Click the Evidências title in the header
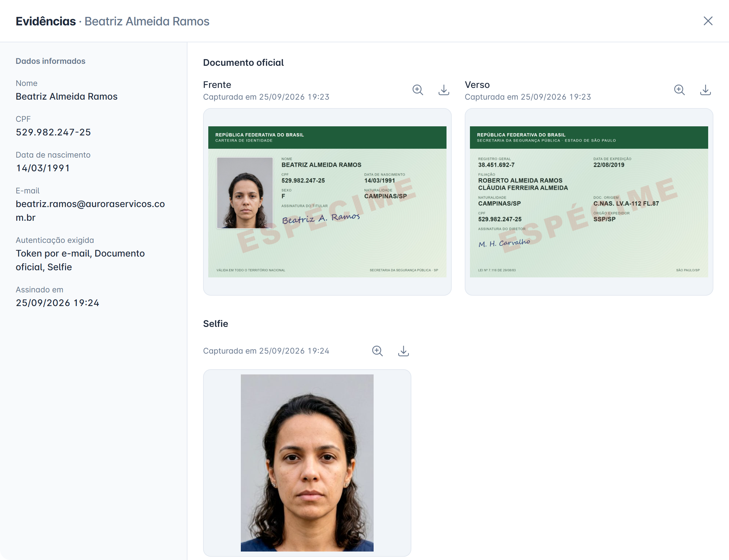This screenshot has height=560, width=729. [x=46, y=21]
